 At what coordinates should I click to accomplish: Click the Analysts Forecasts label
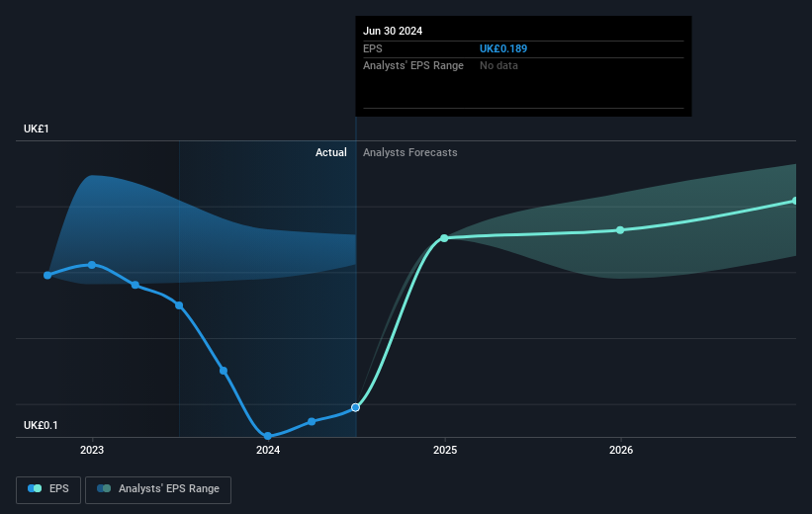(x=410, y=152)
